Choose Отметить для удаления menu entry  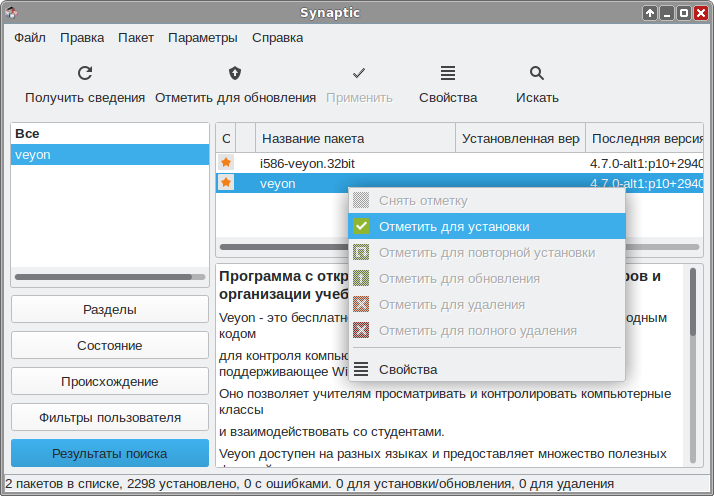(x=487, y=304)
